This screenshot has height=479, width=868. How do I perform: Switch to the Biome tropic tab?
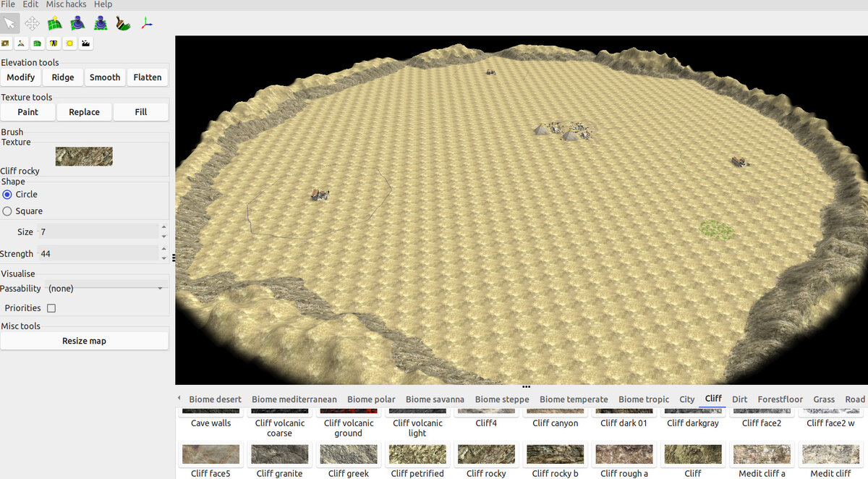644,399
